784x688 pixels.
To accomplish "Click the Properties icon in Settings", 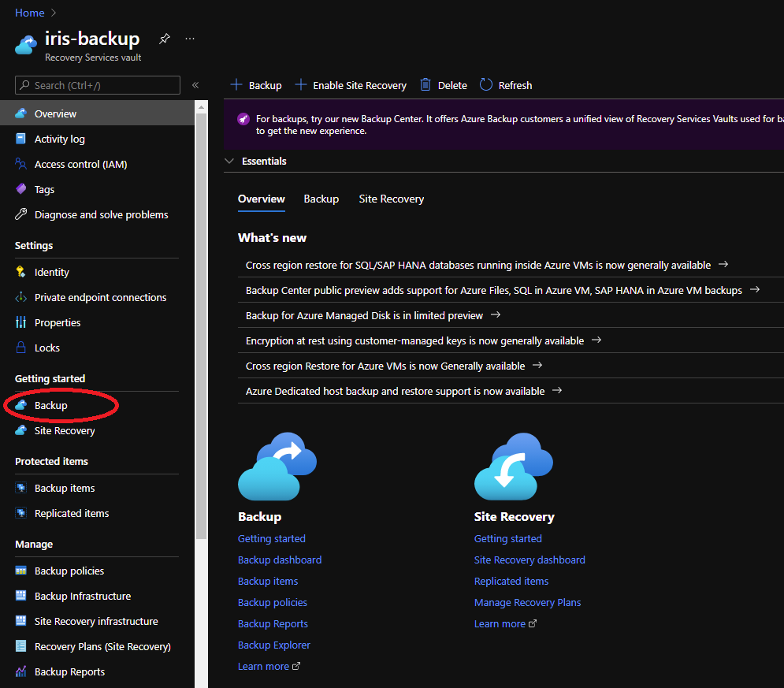I will [21, 322].
